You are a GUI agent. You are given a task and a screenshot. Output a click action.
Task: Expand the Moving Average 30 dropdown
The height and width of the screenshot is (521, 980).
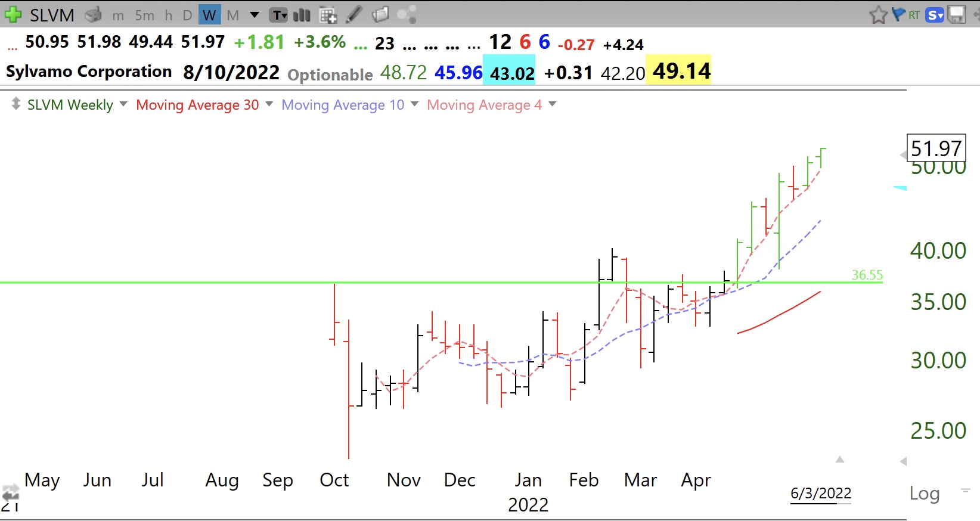coord(269,104)
